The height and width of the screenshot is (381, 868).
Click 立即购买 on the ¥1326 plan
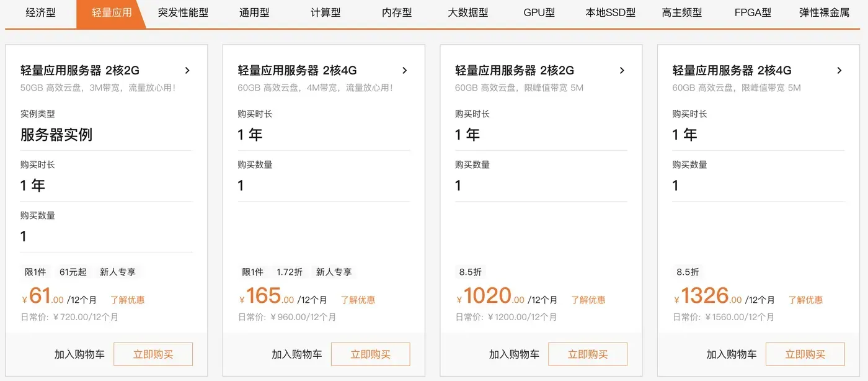pyautogui.click(x=805, y=354)
